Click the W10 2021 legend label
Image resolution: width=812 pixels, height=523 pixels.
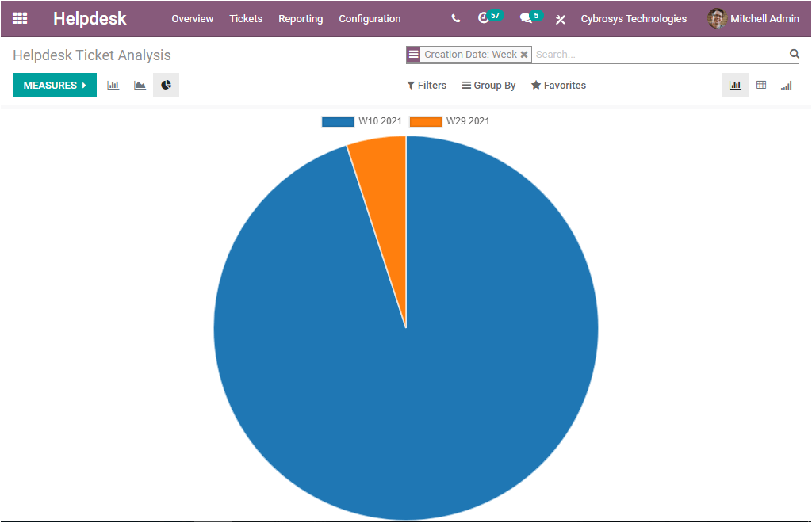[380, 121]
